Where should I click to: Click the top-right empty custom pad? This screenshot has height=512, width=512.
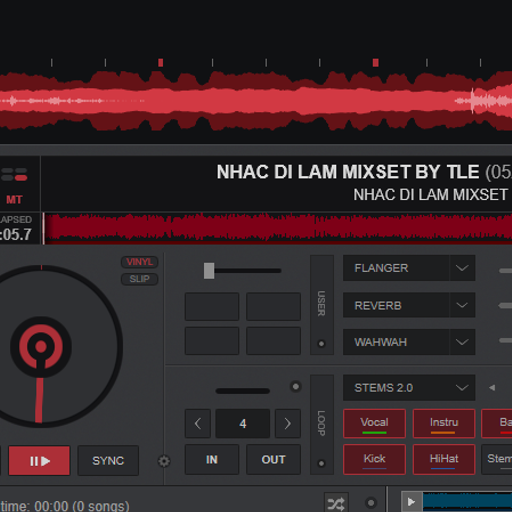tap(273, 307)
